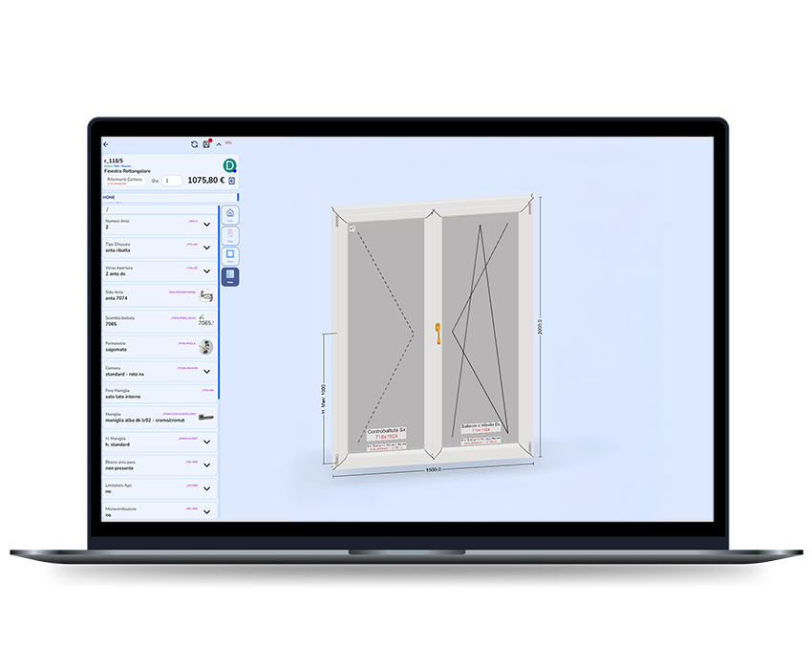Click the Maniglia handle image thumbnail
The width and height of the screenshot is (812, 669).
pyautogui.click(x=205, y=417)
